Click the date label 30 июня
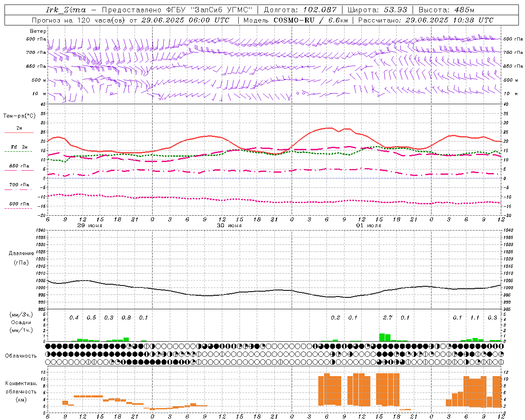This screenshot has height=420, width=525. pyautogui.click(x=229, y=226)
